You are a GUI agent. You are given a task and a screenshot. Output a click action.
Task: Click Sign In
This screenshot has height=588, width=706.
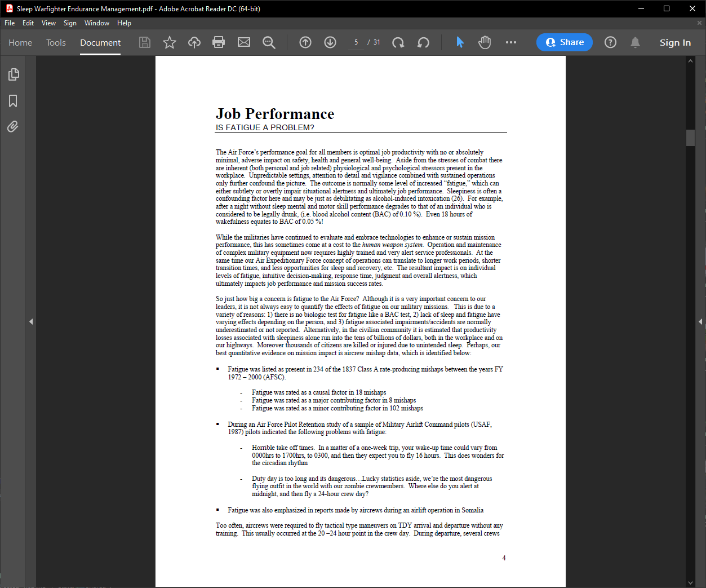[675, 42]
